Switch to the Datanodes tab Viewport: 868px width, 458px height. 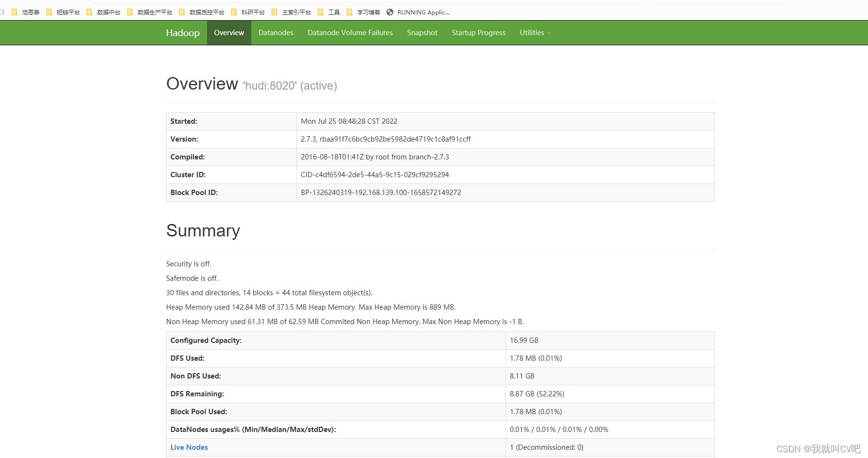pyautogui.click(x=275, y=33)
